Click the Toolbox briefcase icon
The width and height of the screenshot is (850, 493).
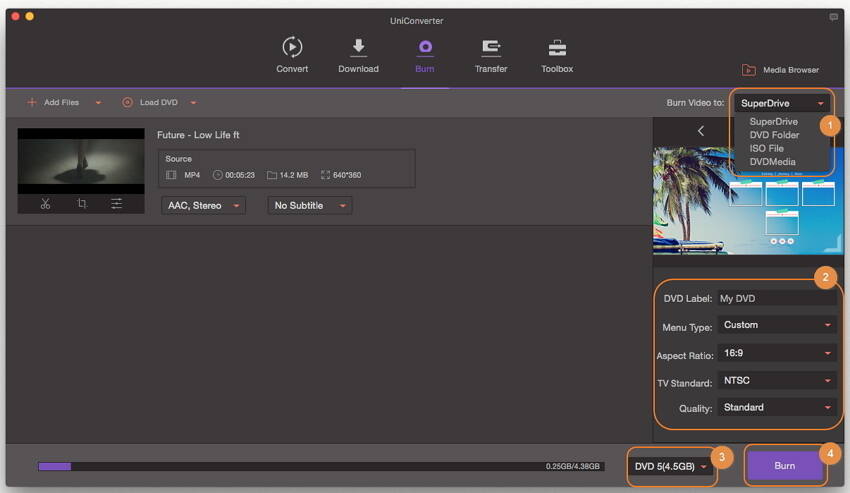pos(557,48)
